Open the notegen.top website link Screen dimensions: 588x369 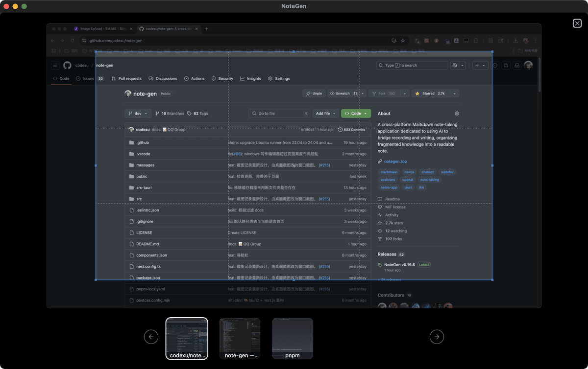(x=396, y=161)
